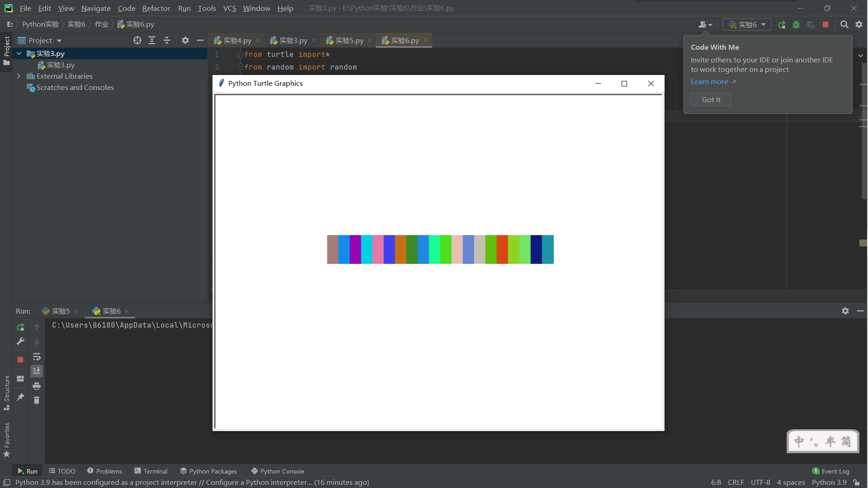This screenshot has width=868, height=488.
Task: Click the orange-red stripe in the turtle drawing
Action: (502, 249)
